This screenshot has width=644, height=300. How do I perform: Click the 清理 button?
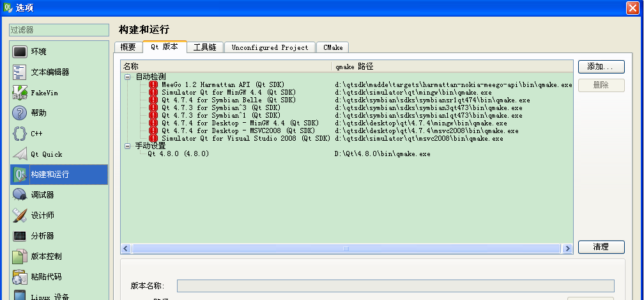(x=601, y=247)
